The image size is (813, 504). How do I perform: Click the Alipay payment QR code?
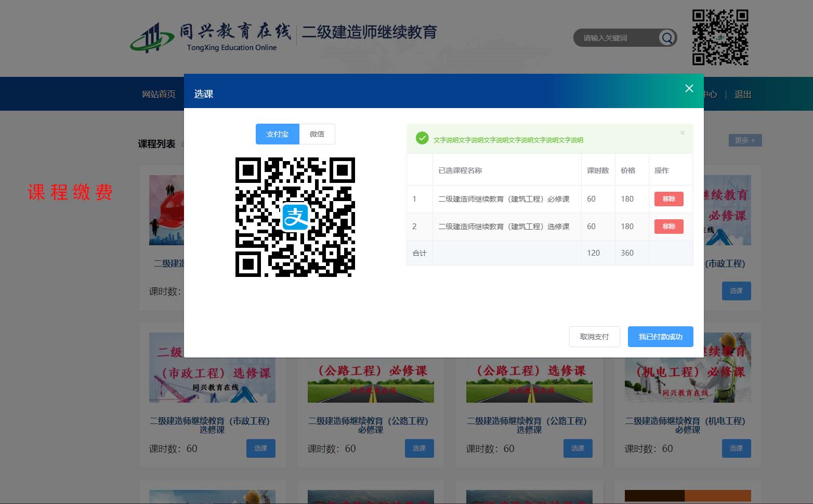click(295, 217)
